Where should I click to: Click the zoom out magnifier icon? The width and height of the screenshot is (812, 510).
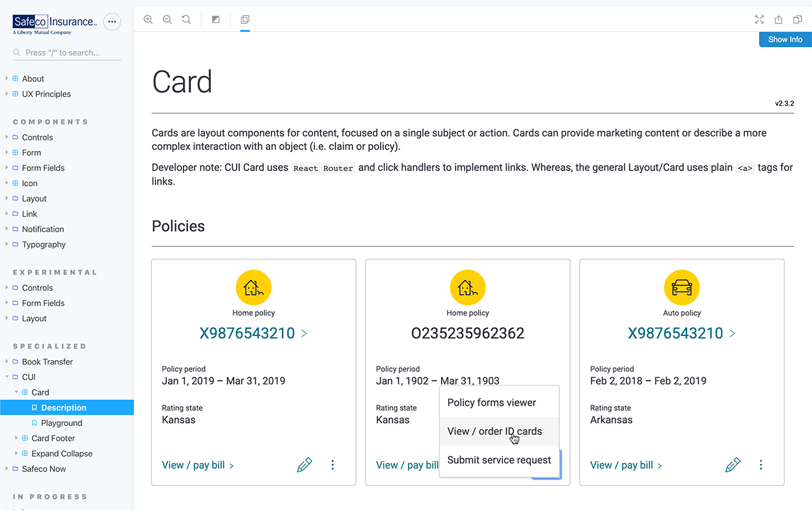167,20
